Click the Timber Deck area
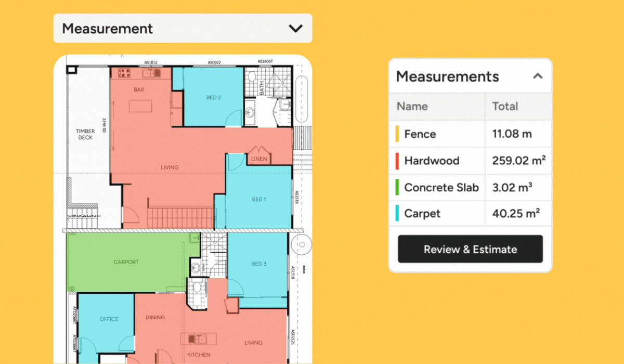This screenshot has width=624, height=364. [x=86, y=134]
